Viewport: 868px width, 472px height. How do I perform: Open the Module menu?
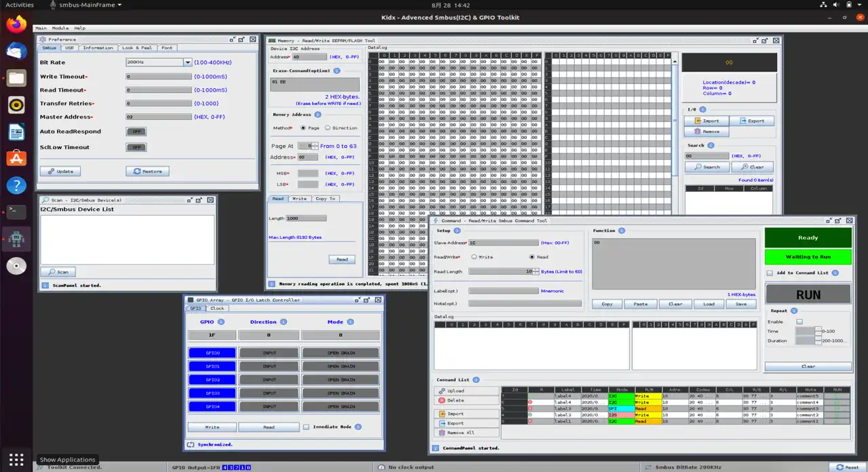[60, 28]
